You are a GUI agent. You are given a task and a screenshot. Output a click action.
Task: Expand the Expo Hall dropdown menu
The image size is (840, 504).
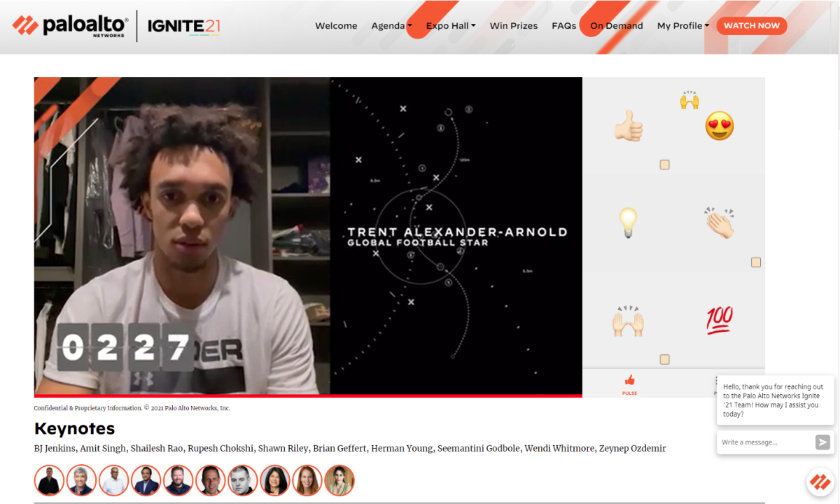coord(451,26)
